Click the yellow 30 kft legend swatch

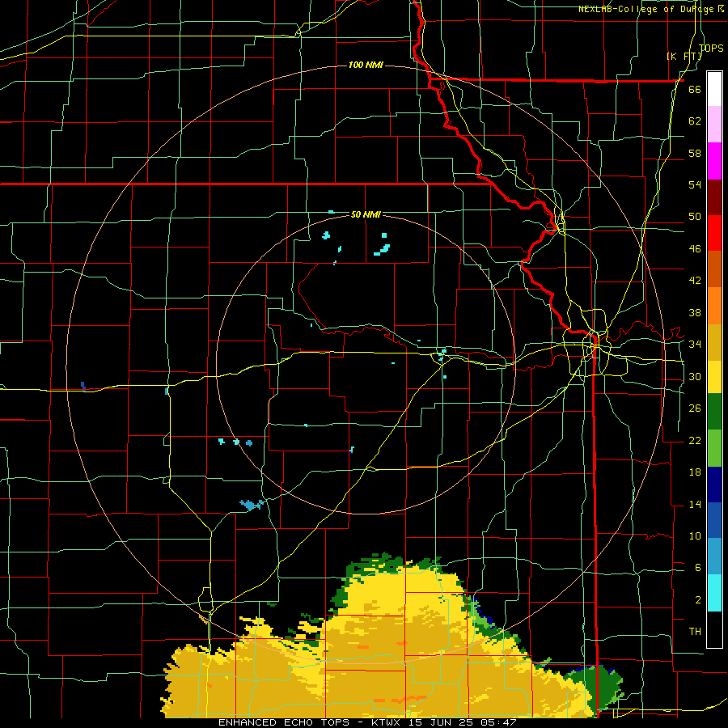tap(714, 376)
